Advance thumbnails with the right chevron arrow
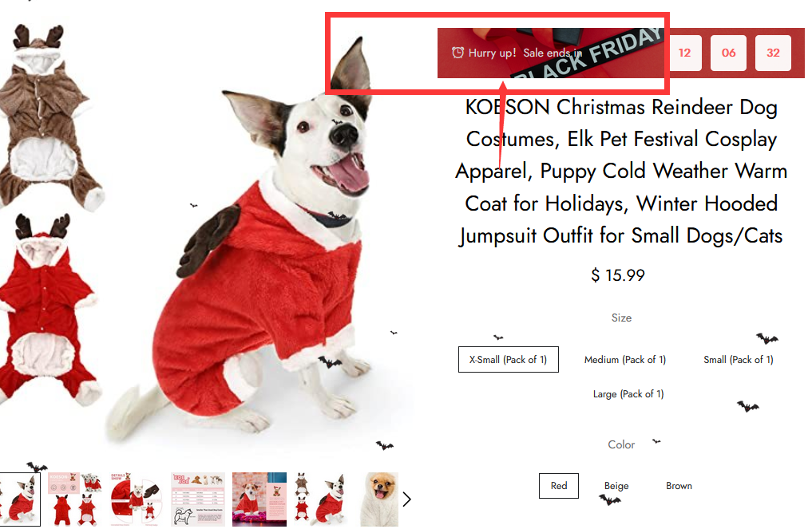The width and height of the screenshot is (812, 529). point(407,499)
